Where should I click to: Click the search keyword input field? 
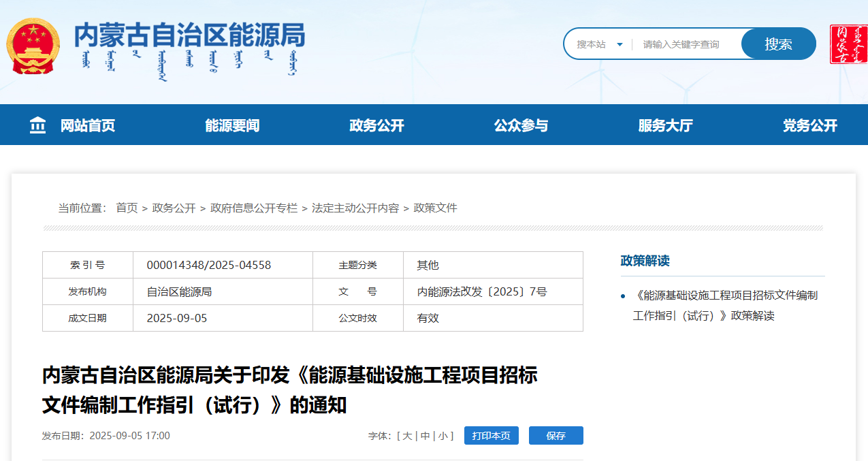click(681, 43)
